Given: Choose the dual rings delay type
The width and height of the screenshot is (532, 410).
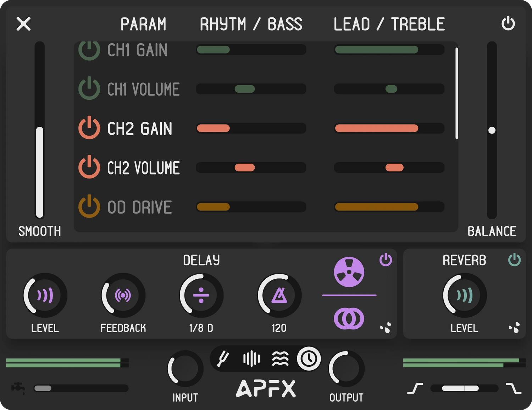Looking at the screenshot, I should (349, 318).
